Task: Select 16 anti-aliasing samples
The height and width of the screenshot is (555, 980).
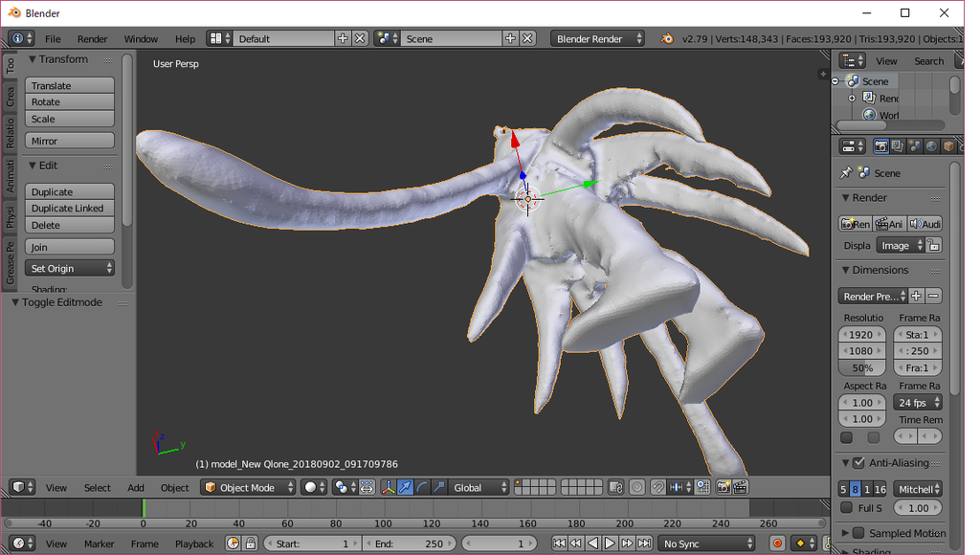Action: pos(880,489)
